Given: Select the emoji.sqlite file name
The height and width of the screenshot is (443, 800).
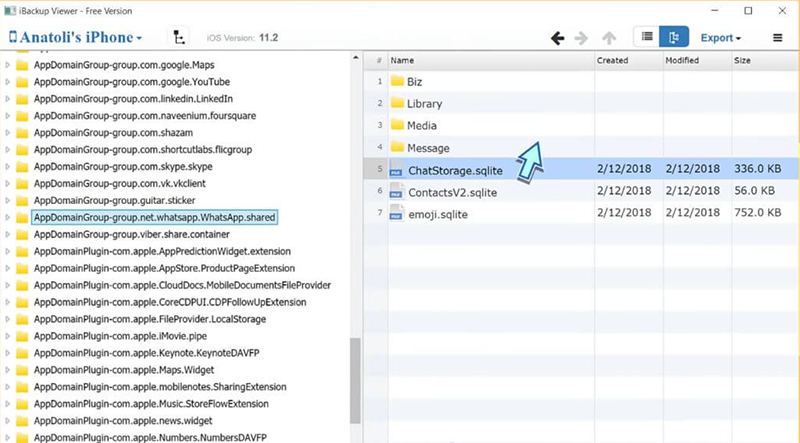Looking at the screenshot, I should click(x=438, y=214).
